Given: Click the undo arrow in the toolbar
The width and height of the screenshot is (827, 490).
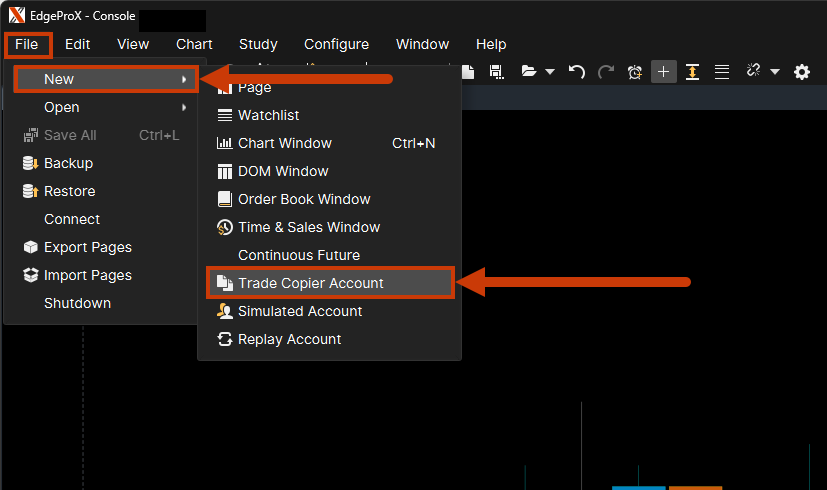Looking at the screenshot, I should 576,72.
